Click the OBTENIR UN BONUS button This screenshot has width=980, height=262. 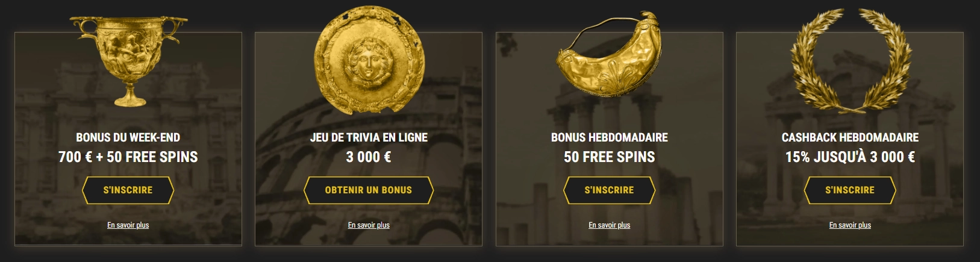point(369,190)
